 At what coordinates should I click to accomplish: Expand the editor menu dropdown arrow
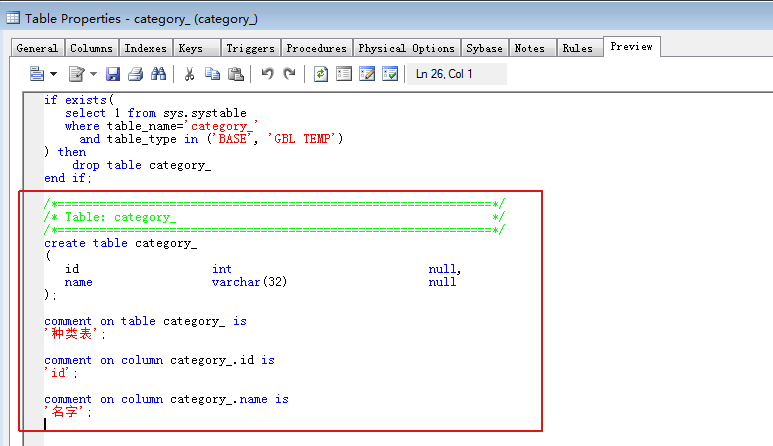tap(53, 74)
